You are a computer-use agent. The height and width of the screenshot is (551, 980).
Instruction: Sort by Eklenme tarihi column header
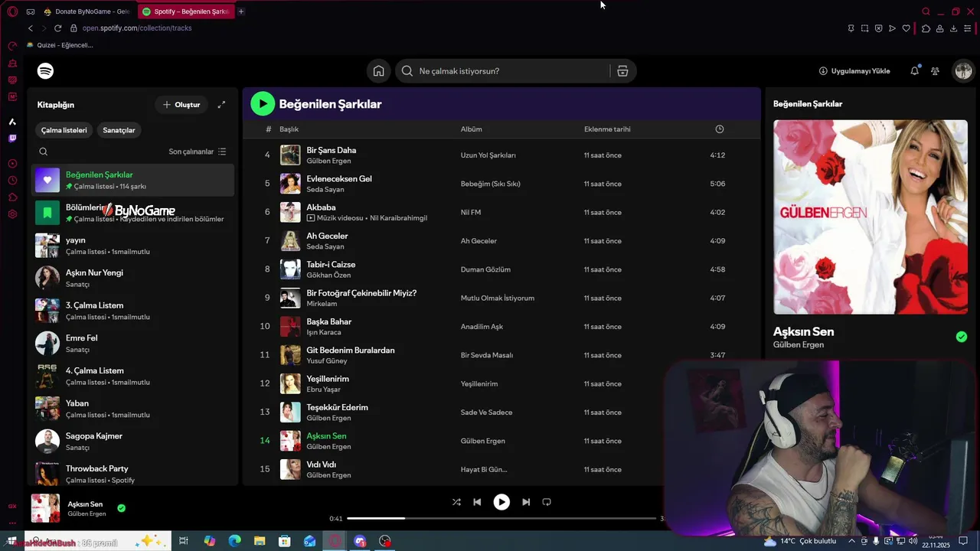pyautogui.click(x=607, y=129)
